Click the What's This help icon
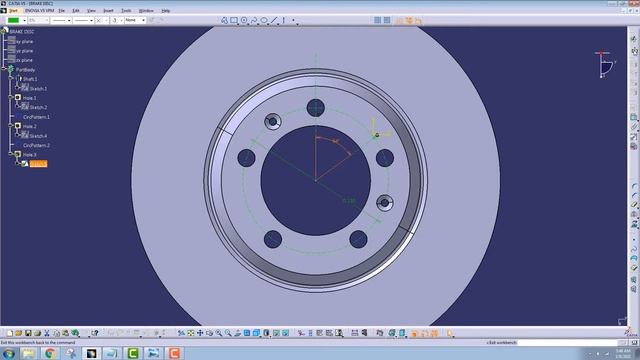This screenshot has width=640, height=360. [95, 333]
